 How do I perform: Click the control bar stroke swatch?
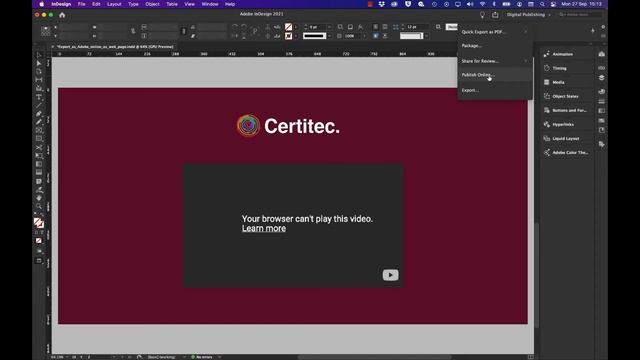click(x=289, y=36)
